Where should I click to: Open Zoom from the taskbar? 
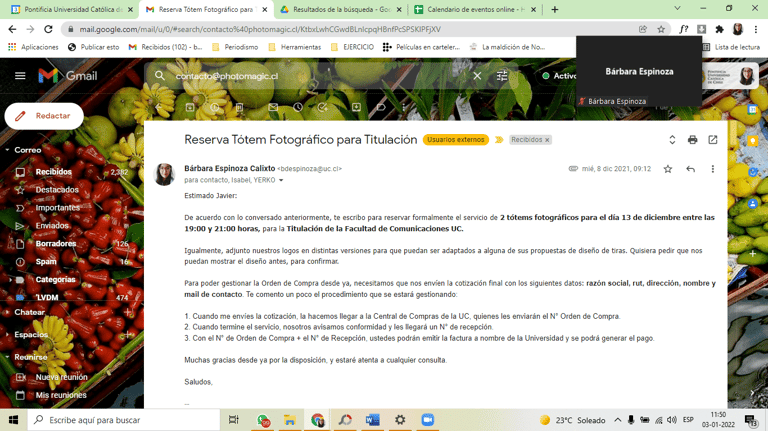coord(428,420)
